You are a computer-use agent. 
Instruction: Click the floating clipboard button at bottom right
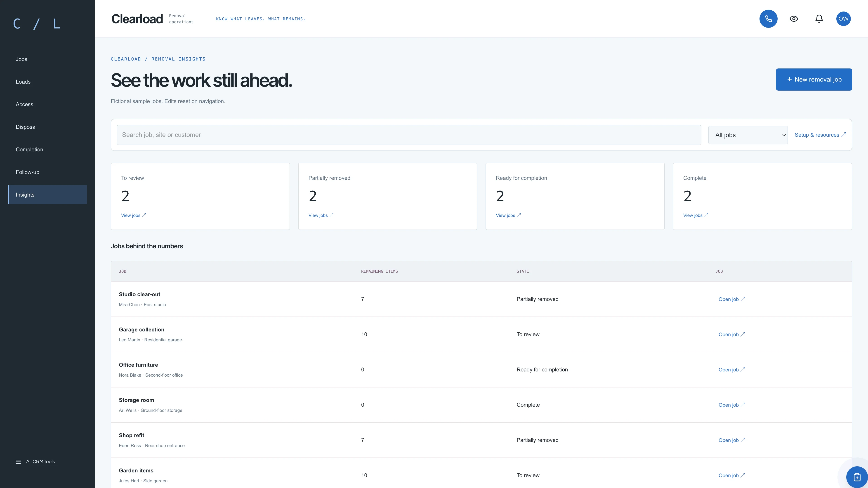pyautogui.click(x=857, y=477)
